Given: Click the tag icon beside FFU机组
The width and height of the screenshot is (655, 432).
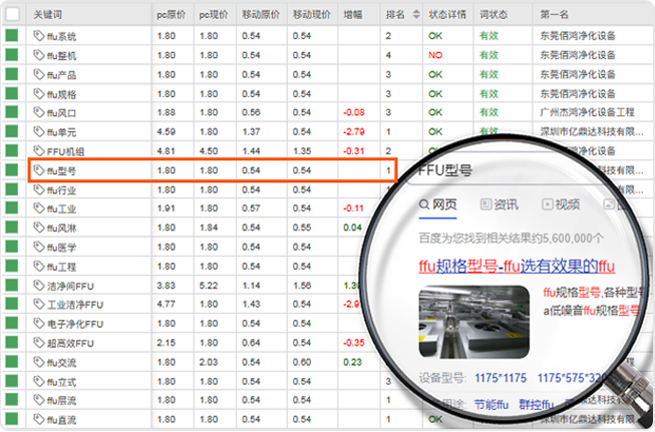Looking at the screenshot, I should tap(39, 151).
